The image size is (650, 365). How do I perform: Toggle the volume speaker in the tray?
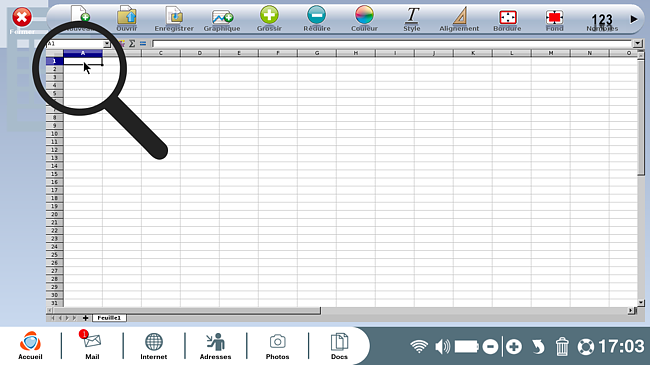(x=443, y=346)
